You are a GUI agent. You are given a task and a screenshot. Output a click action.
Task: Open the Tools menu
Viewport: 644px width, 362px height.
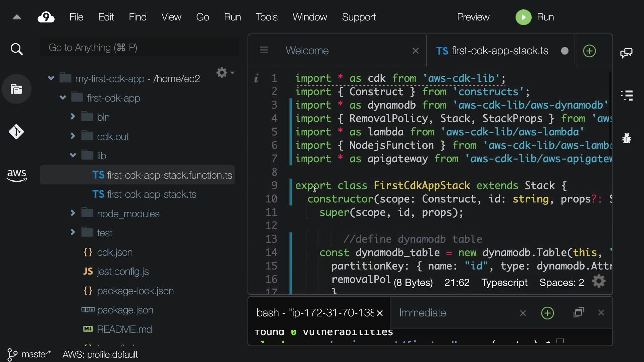266,17
